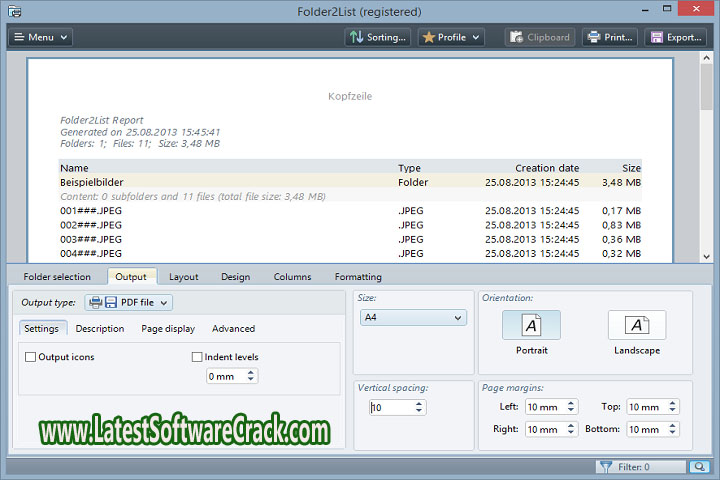Screen dimensions: 720x480
Task: Enable the Indent levels checkbox
Action: click(197, 357)
